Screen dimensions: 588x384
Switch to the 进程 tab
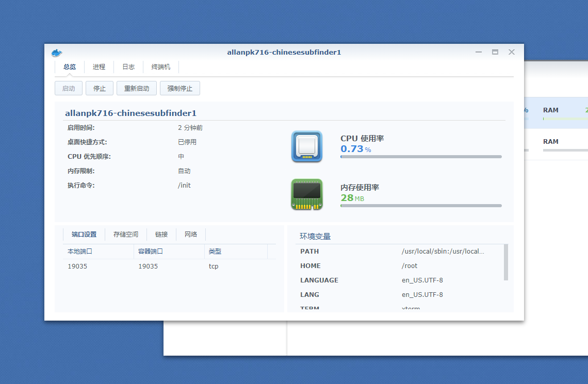[x=99, y=66]
